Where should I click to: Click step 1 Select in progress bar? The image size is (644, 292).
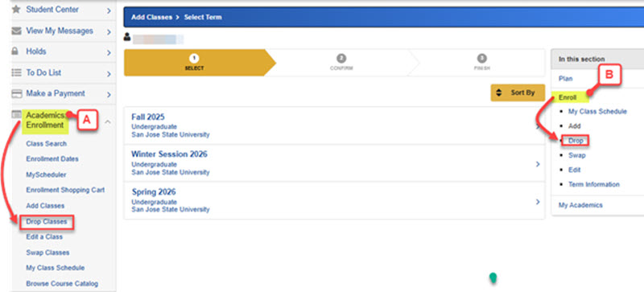[194, 63]
